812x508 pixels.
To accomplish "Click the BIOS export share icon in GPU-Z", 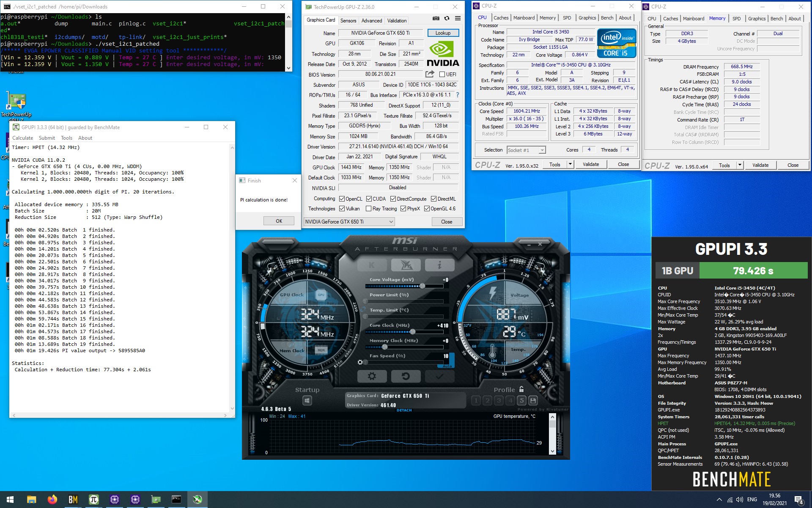I will pyautogui.click(x=430, y=74).
